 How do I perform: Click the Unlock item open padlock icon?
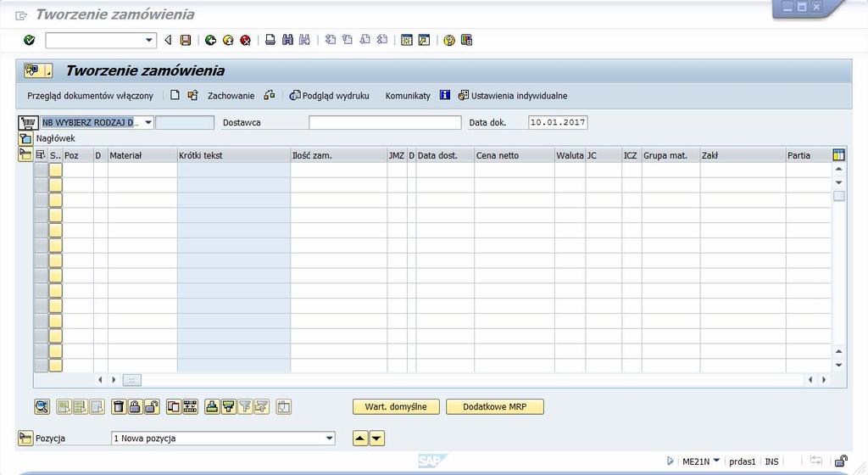point(151,407)
